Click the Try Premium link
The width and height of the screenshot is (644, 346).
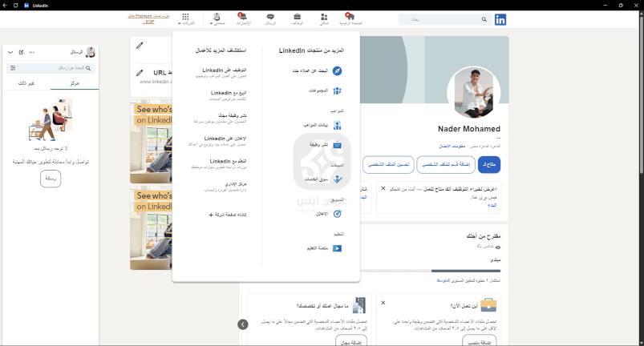pos(148,18)
